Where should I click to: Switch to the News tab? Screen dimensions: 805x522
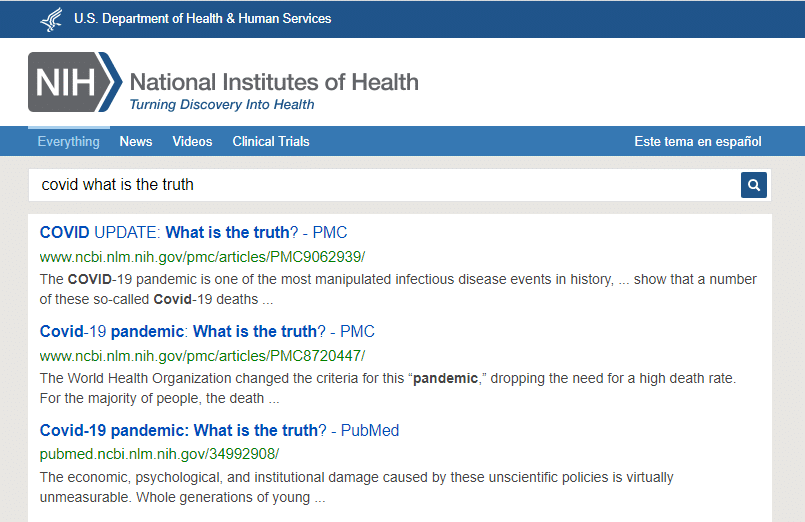point(136,141)
